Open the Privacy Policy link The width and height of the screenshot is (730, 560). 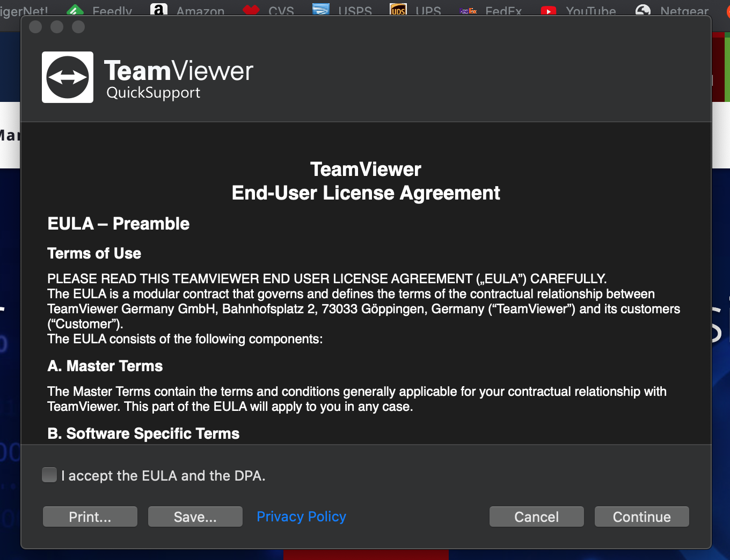[x=301, y=517]
